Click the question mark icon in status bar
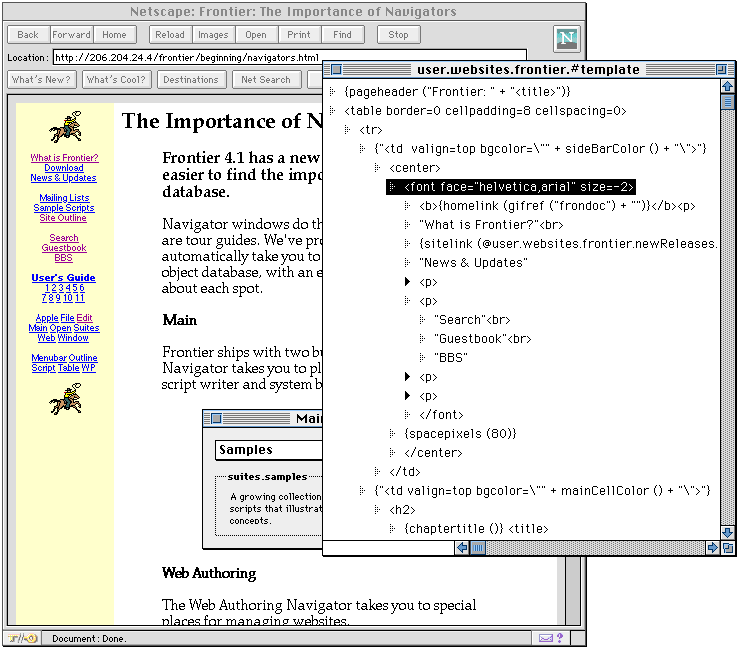The width and height of the screenshot is (739, 649). 560,637
